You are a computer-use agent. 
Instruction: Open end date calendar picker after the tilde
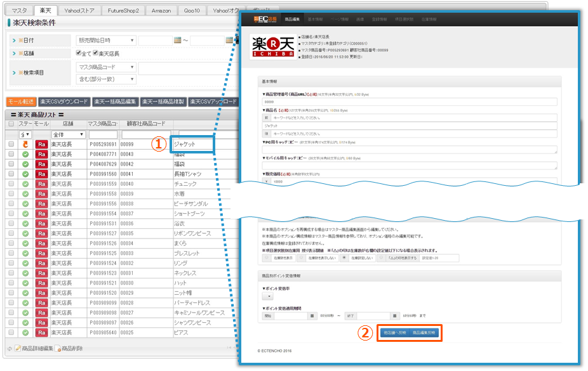[x=229, y=40]
